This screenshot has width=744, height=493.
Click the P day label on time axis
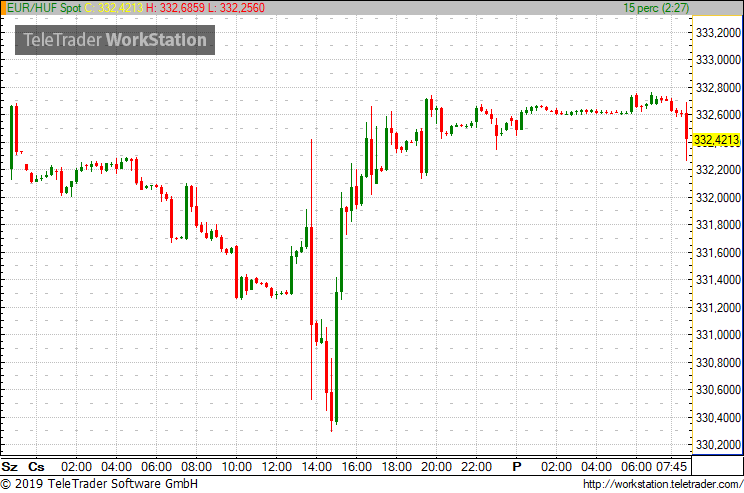517,467
